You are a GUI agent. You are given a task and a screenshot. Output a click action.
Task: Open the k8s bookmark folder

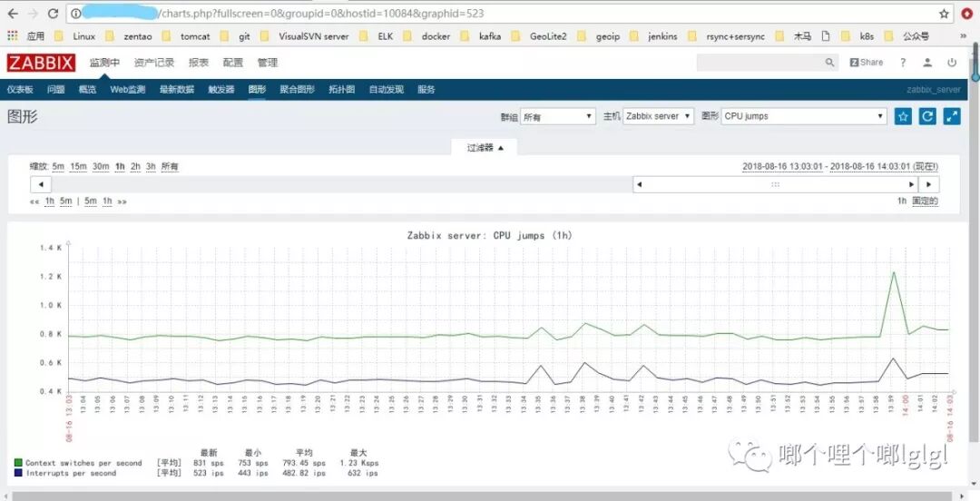coord(858,36)
